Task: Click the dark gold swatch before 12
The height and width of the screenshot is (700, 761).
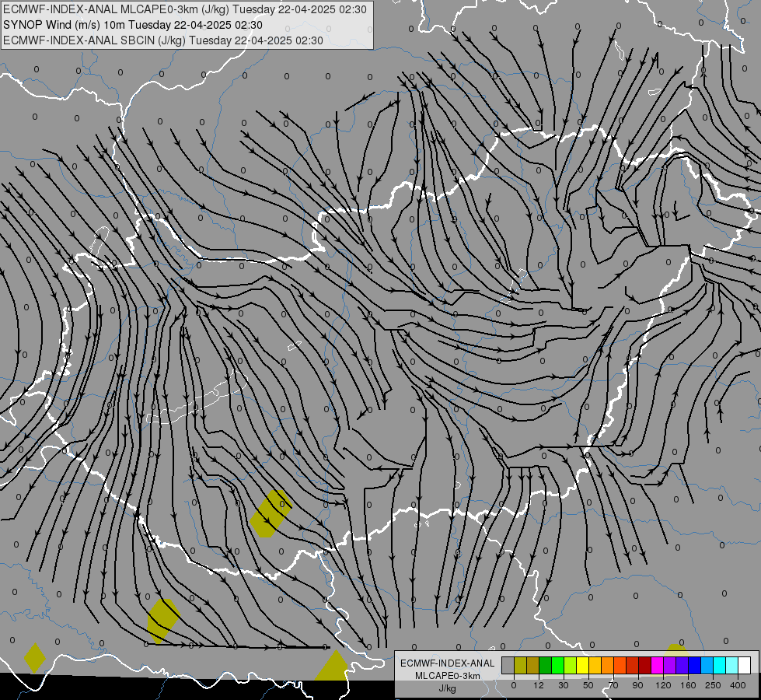Action: [x=533, y=665]
